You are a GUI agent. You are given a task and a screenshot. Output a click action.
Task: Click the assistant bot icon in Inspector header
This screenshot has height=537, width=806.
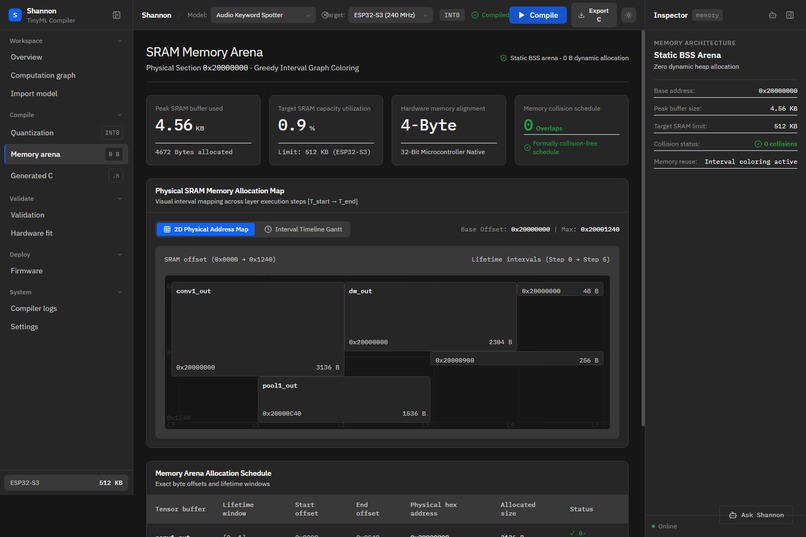coord(772,15)
